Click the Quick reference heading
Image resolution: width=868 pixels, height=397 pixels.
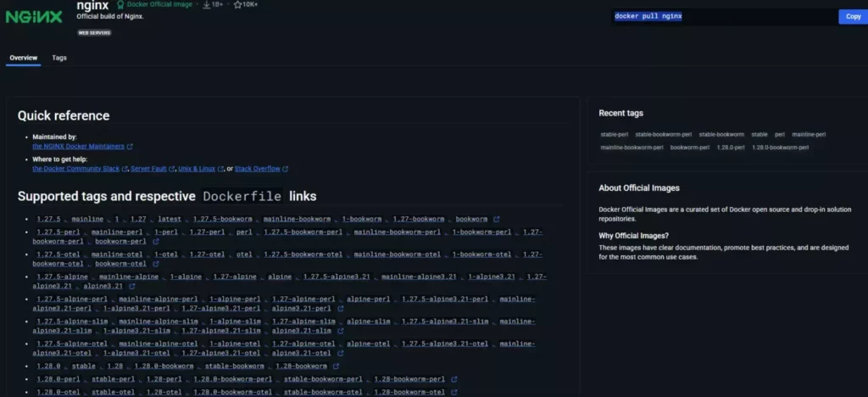pos(64,115)
